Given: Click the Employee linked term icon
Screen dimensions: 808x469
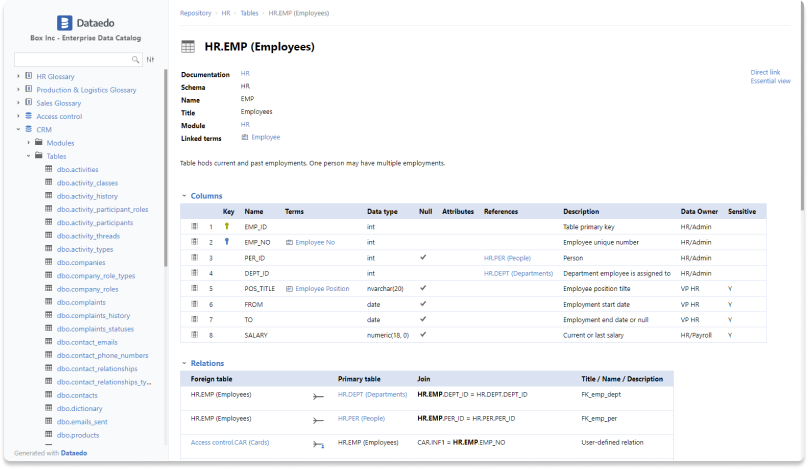Looking at the screenshot, I should pyautogui.click(x=245, y=137).
